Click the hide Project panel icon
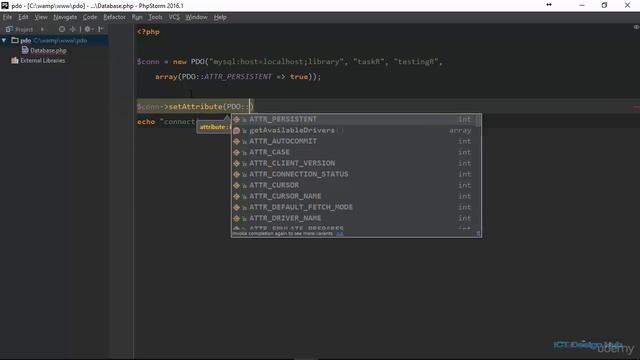Screen dimensions: 640x360 (x=100, y=29)
